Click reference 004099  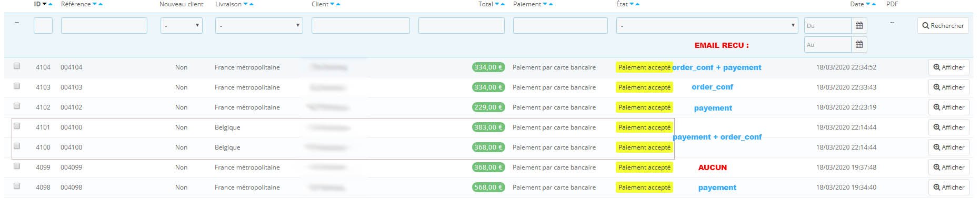click(x=71, y=167)
